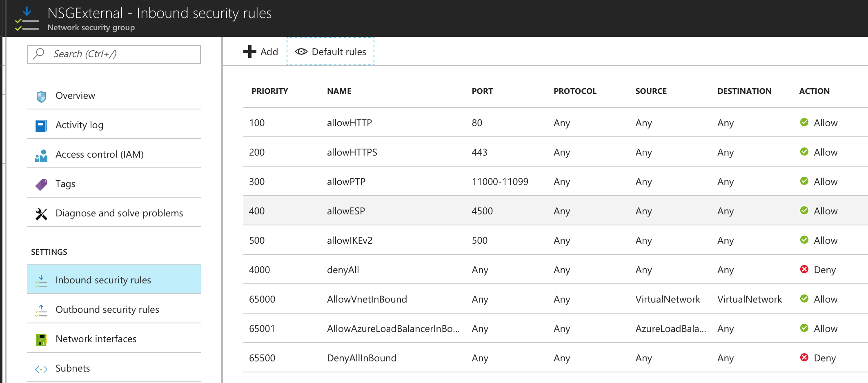Toggle Default rules visibility eye
Image resolution: width=868 pixels, height=383 pixels.
pyautogui.click(x=301, y=51)
